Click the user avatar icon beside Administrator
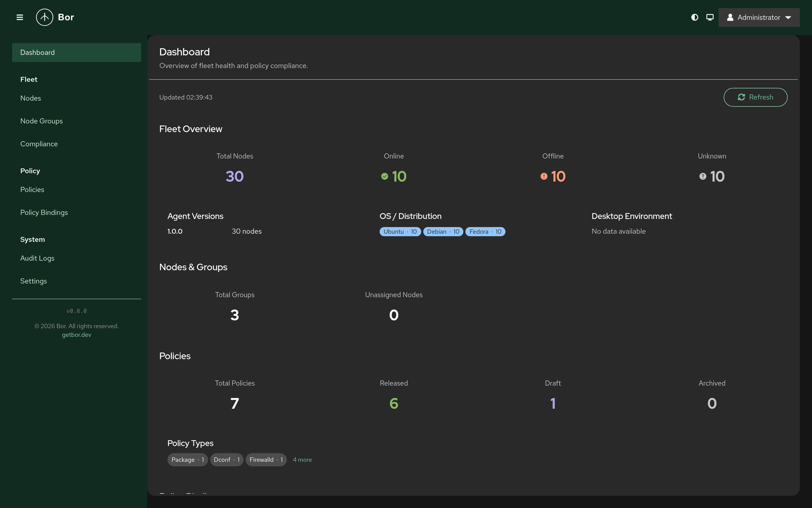Viewport: 812px width, 508px height. tap(730, 18)
